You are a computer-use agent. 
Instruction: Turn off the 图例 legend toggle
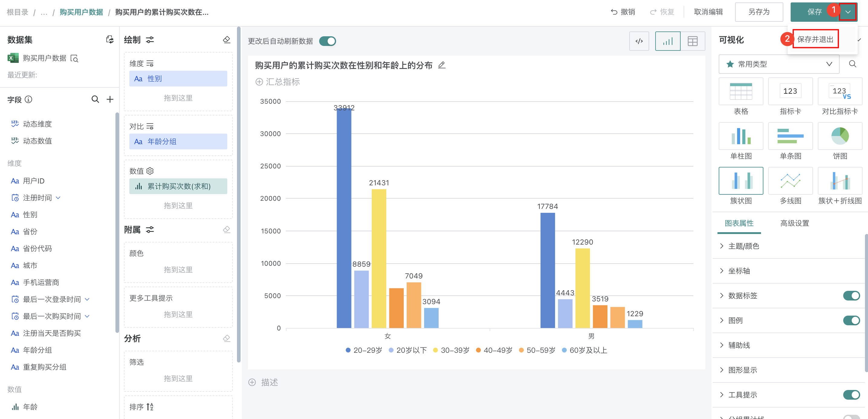851,320
